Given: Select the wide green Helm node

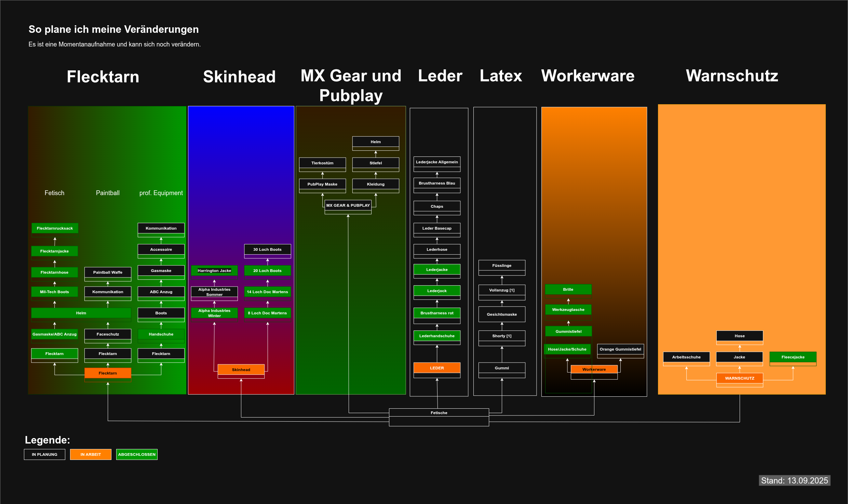Looking at the screenshot, I should [x=81, y=313].
